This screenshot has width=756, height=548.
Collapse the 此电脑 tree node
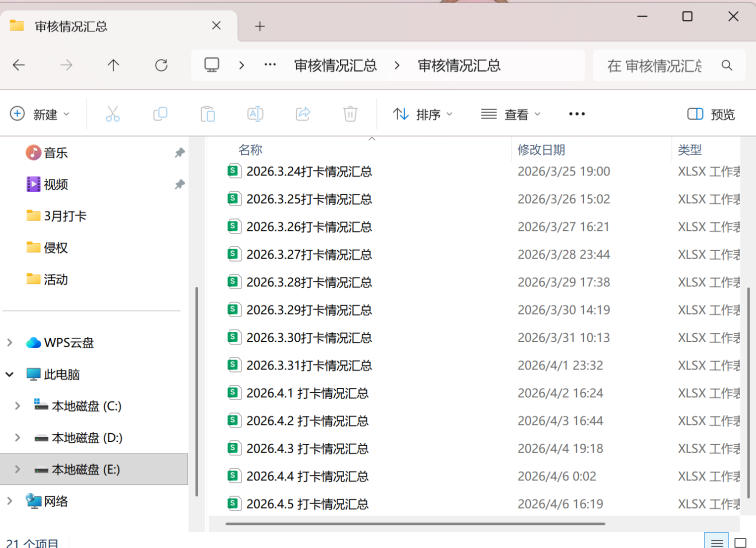coord(10,374)
